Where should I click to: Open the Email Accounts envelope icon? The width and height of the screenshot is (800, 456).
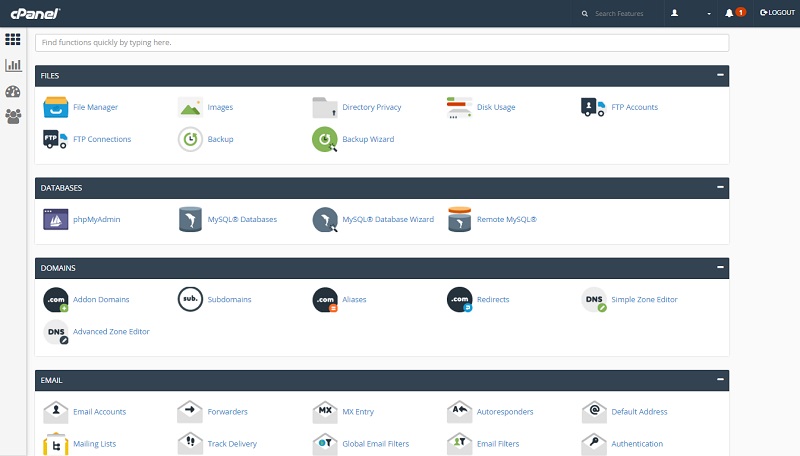(56, 412)
